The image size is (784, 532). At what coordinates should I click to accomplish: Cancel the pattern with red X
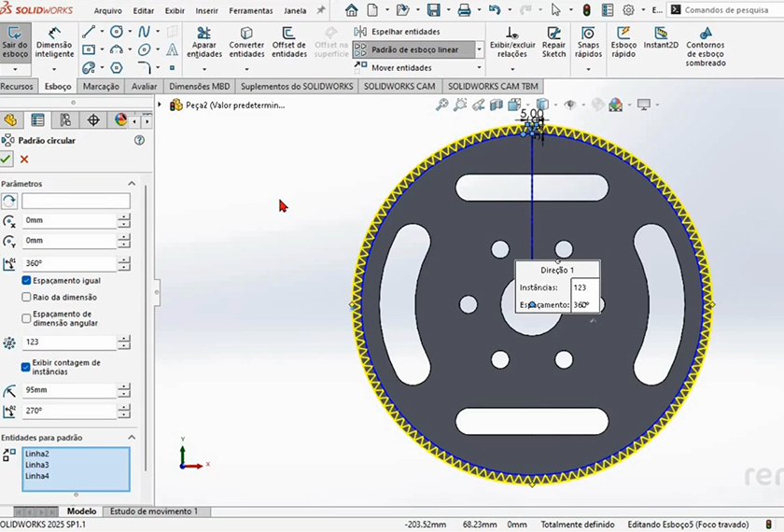[x=24, y=160]
